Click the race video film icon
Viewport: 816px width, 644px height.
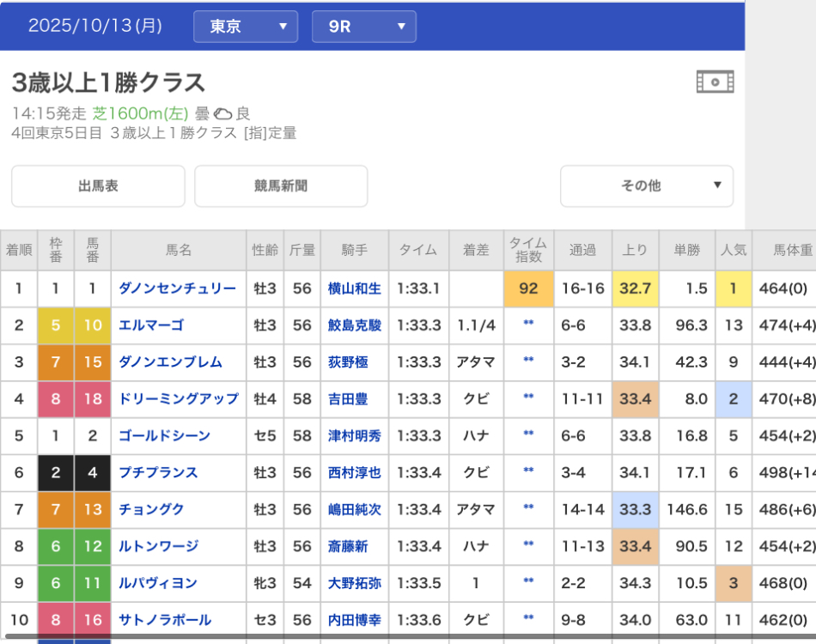(x=715, y=82)
